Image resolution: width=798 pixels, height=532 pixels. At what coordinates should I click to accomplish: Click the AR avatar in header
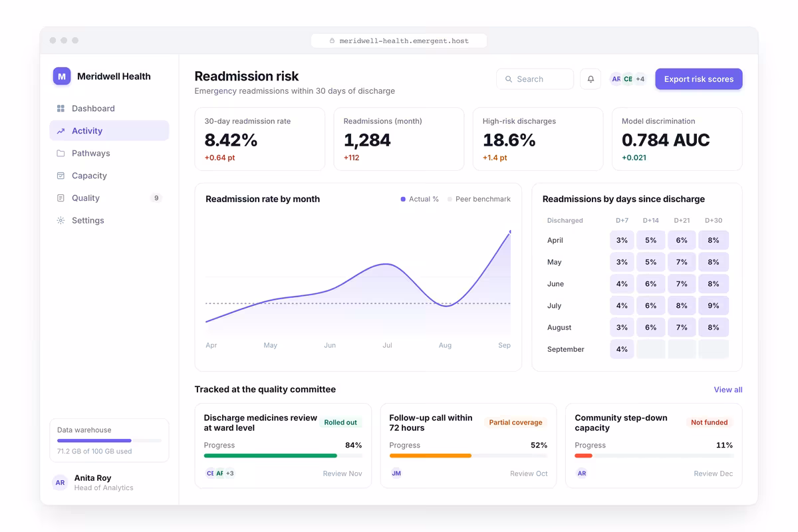[x=616, y=79]
